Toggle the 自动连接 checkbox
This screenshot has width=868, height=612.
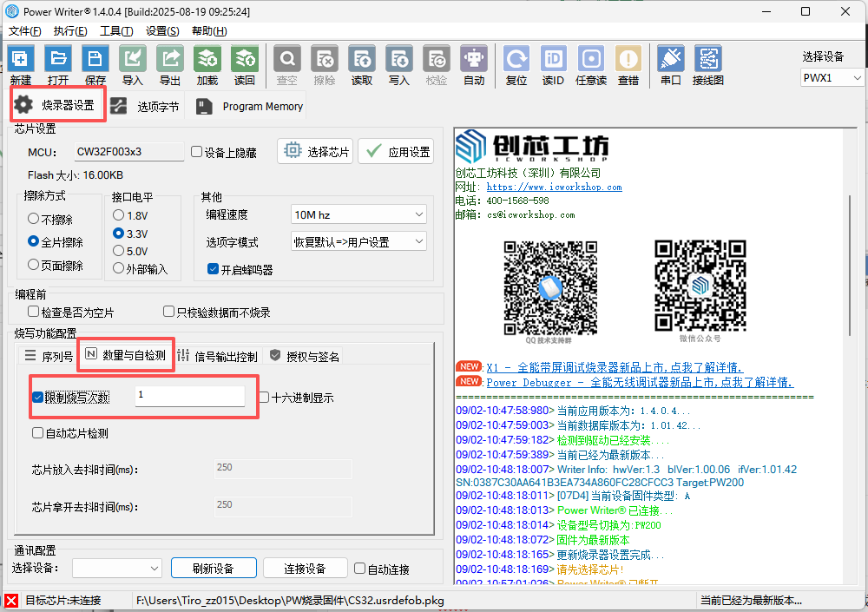pyautogui.click(x=360, y=569)
